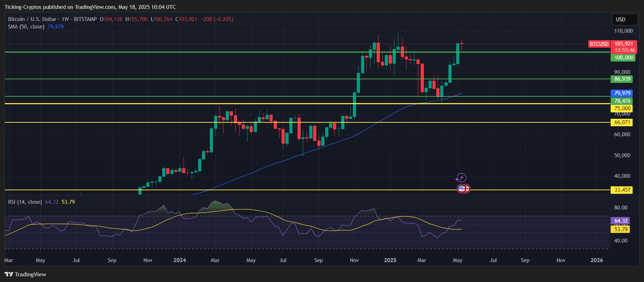Image resolution: width=644 pixels, height=282 pixels.
Task: Click the −208 (−0.20%) change value
Action: [x=217, y=19]
